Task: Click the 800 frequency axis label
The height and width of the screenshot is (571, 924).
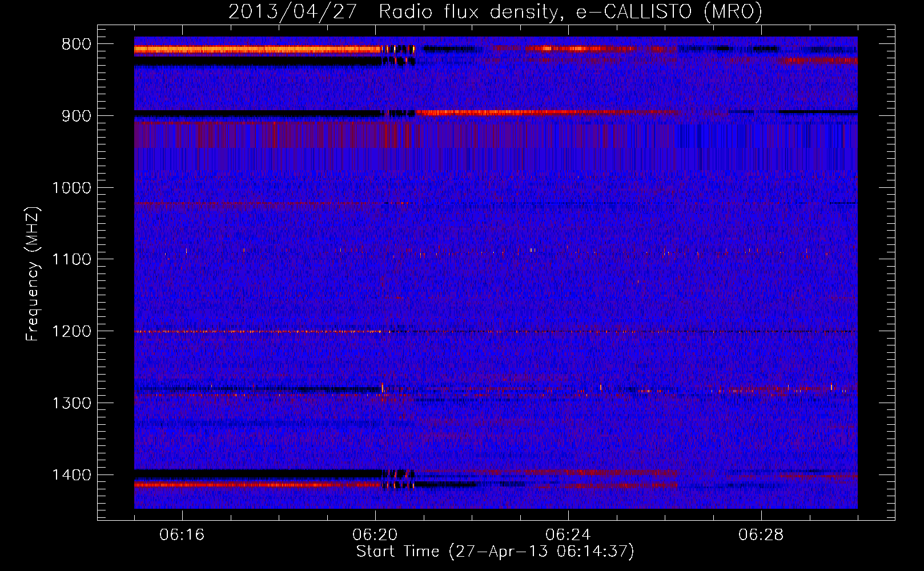Action: (x=77, y=45)
